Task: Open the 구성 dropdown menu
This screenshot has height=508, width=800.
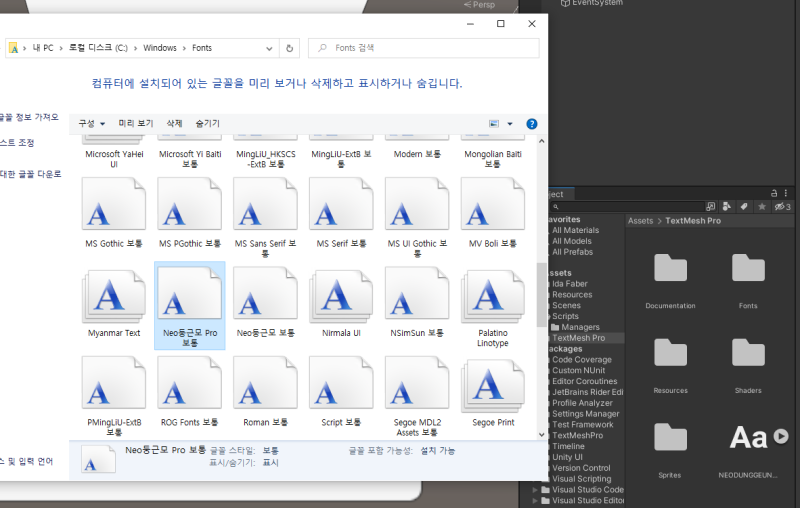Action: pyautogui.click(x=92, y=123)
